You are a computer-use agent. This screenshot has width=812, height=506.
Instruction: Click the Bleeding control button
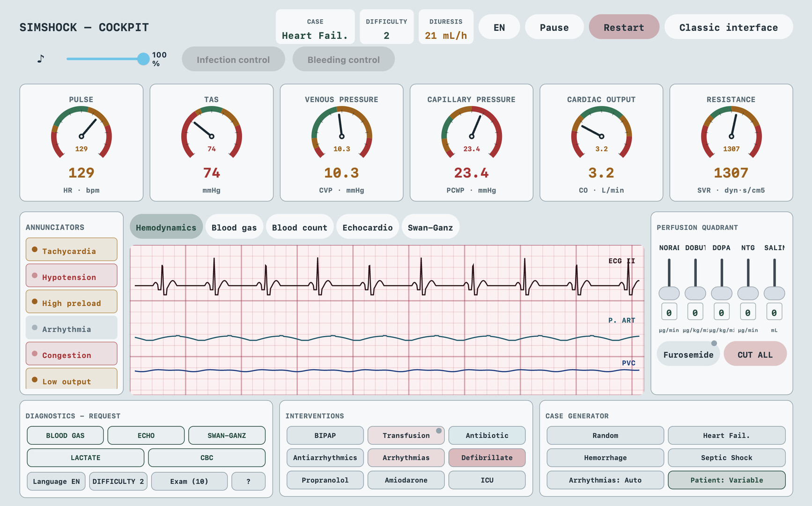344,60
